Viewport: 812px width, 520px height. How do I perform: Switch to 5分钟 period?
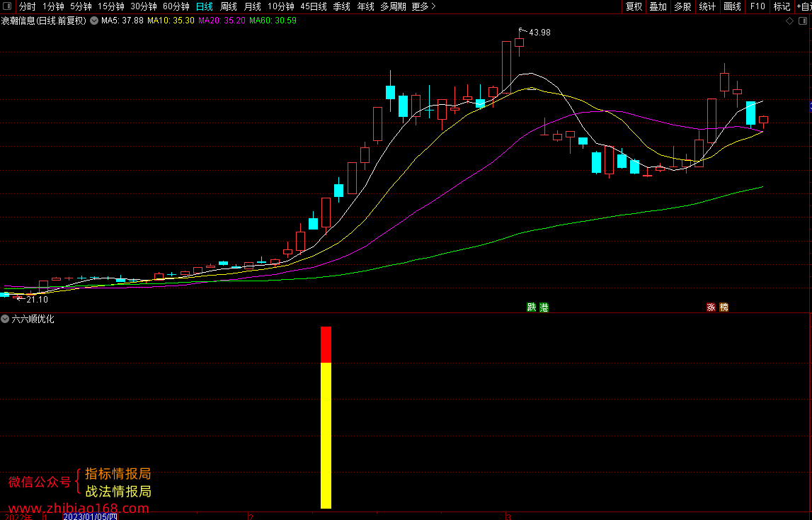pyautogui.click(x=81, y=6)
